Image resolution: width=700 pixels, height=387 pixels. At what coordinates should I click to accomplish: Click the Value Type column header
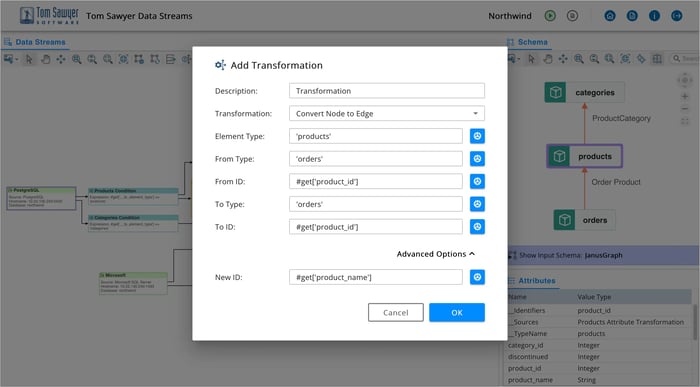[x=594, y=297]
